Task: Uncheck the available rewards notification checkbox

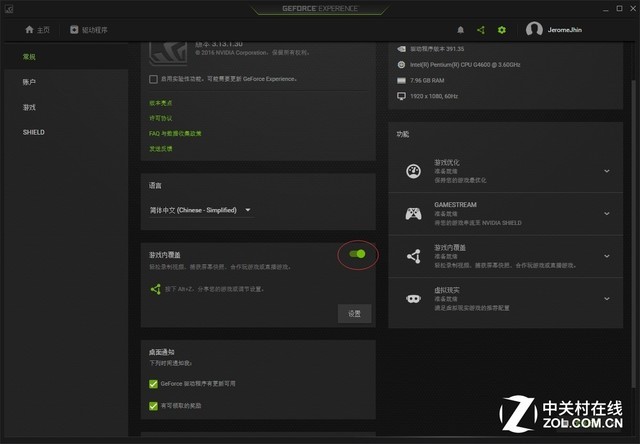Action: [x=153, y=406]
